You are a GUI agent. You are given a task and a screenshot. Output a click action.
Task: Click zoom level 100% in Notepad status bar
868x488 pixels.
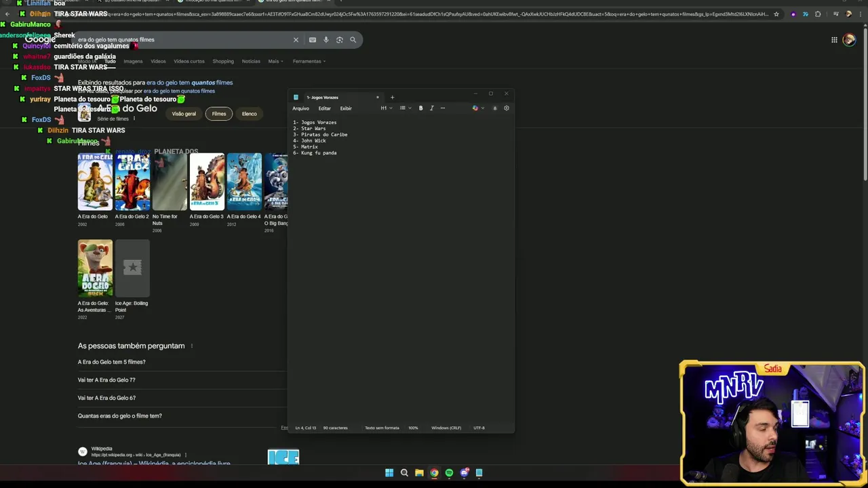pos(413,428)
